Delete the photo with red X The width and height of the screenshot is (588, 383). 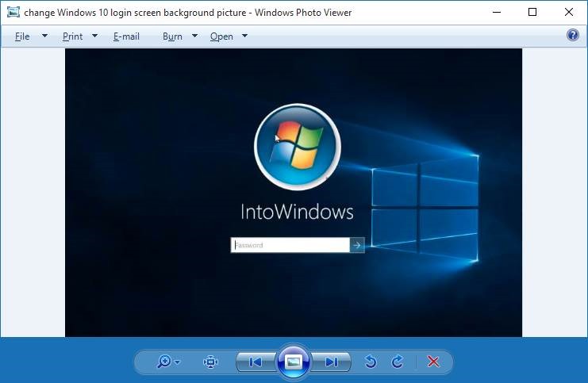click(433, 362)
